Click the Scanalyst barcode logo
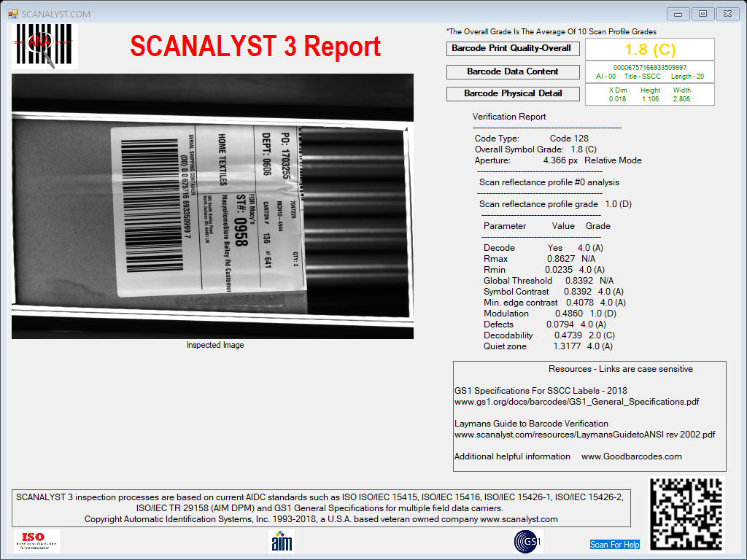 point(44,46)
